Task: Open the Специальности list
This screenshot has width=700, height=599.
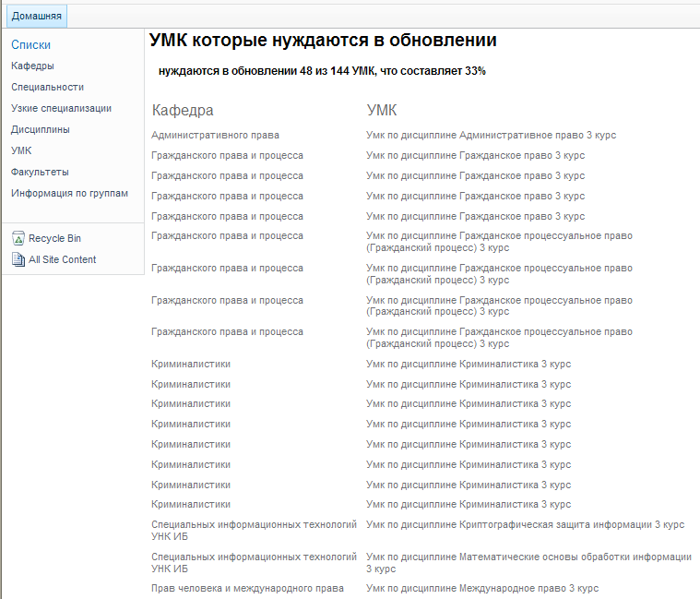Action: coord(47,87)
